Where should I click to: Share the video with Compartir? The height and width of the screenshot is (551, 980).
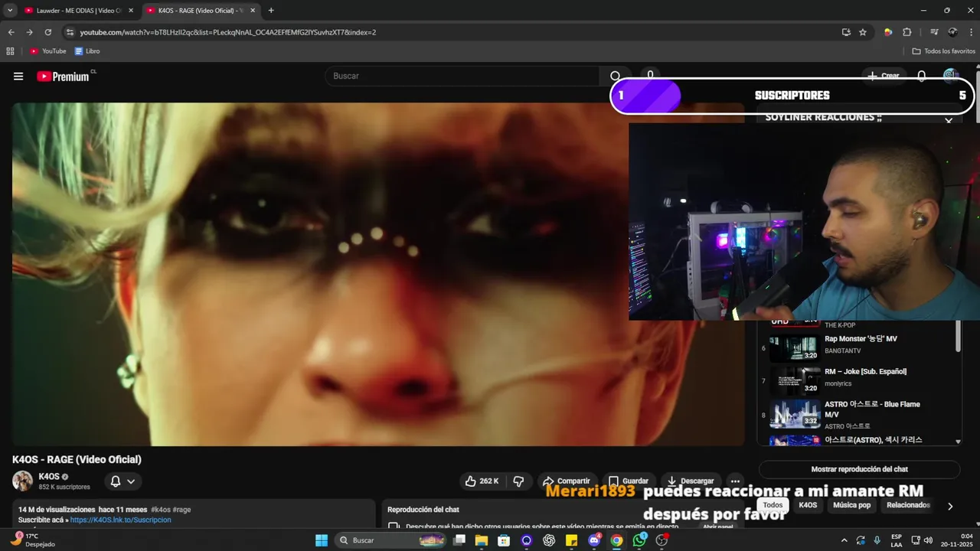click(567, 481)
